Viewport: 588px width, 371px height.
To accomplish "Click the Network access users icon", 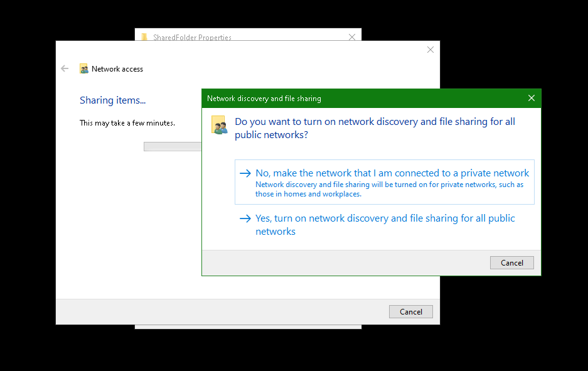I will point(84,69).
